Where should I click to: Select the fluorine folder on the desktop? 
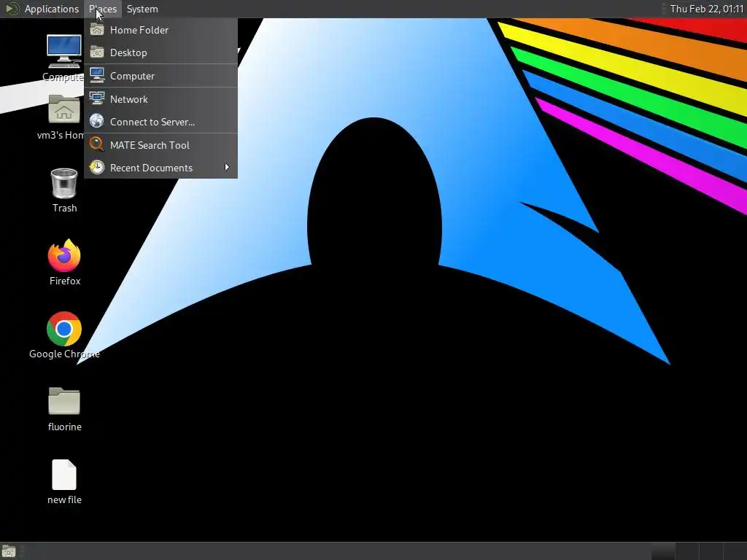64,400
